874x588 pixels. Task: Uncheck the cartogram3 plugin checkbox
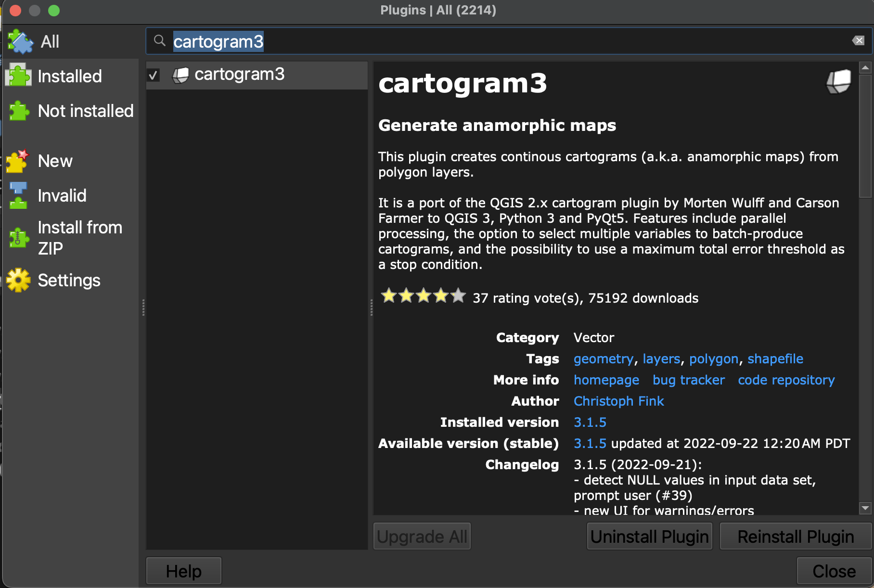tap(154, 75)
